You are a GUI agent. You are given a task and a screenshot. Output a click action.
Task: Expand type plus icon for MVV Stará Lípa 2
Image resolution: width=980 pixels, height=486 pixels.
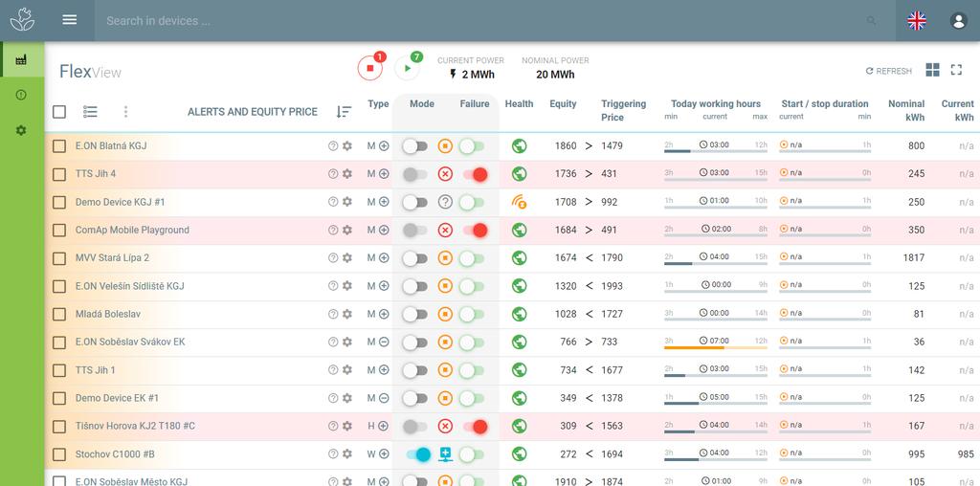pyautogui.click(x=384, y=257)
